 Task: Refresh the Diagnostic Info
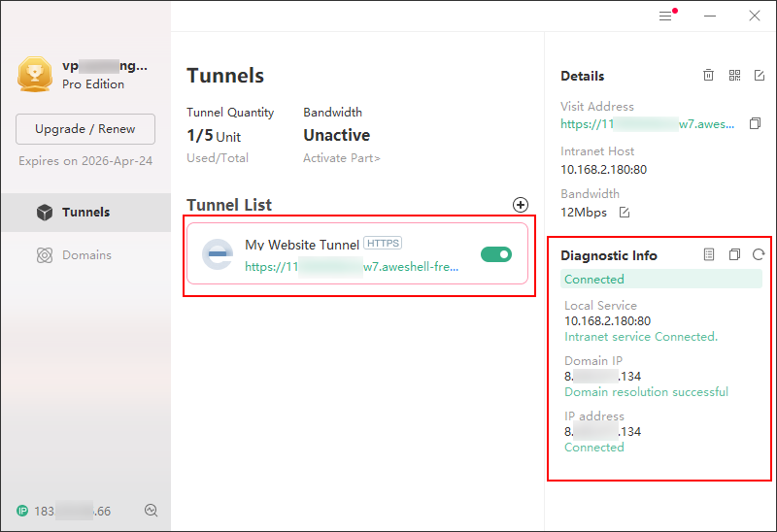pyautogui.click(x=759, y=254)
